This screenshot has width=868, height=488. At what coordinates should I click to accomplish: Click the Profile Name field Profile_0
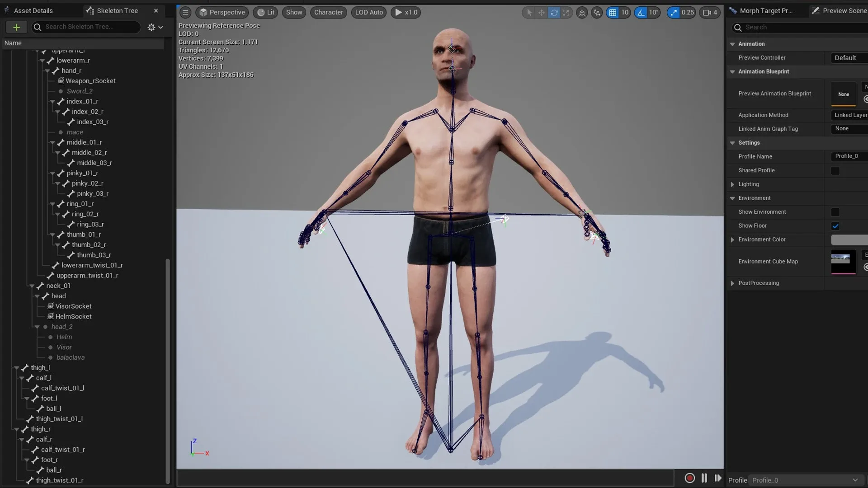tap(849, 156)
